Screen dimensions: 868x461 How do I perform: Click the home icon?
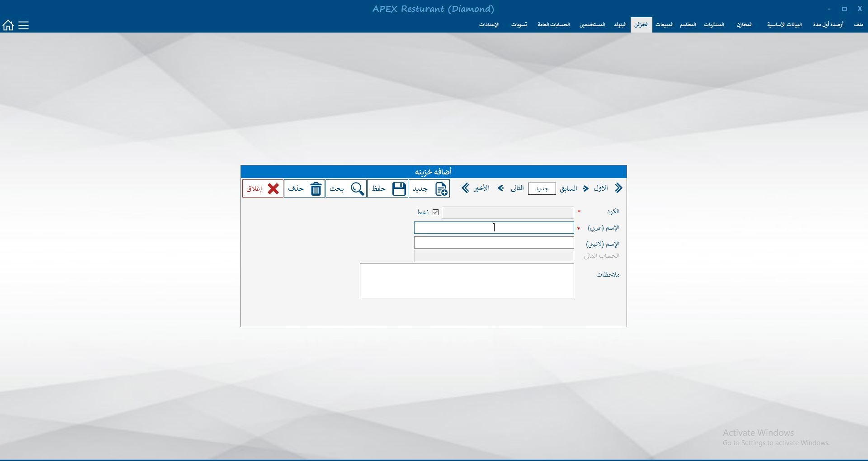[x=8, y=25]
